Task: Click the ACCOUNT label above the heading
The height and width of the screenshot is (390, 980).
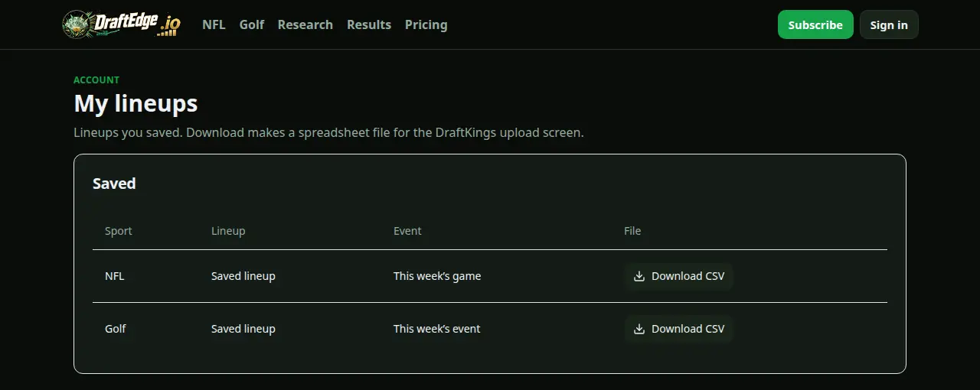Action: pyautogui.click(x=96, y=80)
